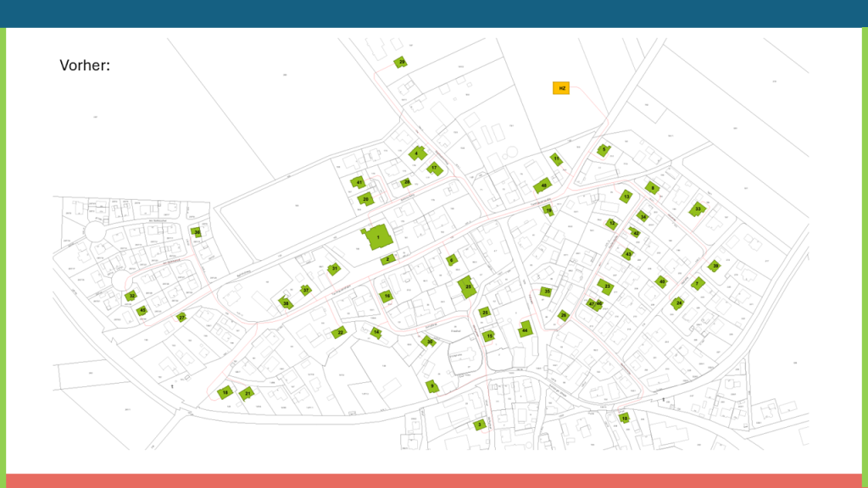Click green building marker 44
This screenshot has height=488, width=868.
point(526,330)
